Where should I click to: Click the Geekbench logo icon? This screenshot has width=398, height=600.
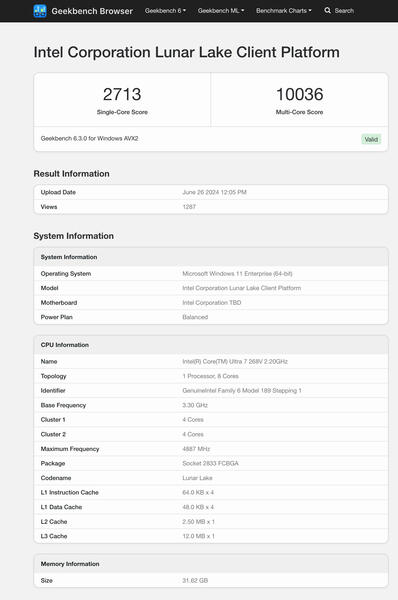(x=40, y=11)
